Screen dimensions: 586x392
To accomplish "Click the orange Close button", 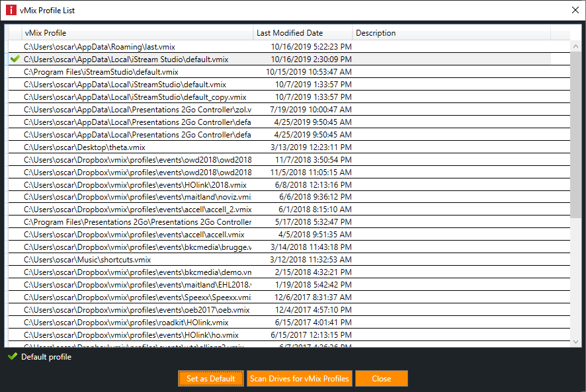I will [x=381, y=379].
